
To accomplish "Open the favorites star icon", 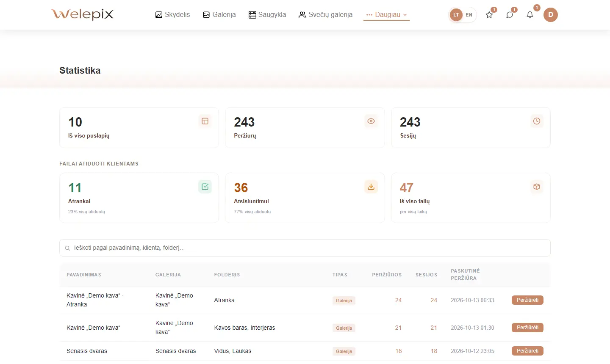I will [x=489, y=15].
